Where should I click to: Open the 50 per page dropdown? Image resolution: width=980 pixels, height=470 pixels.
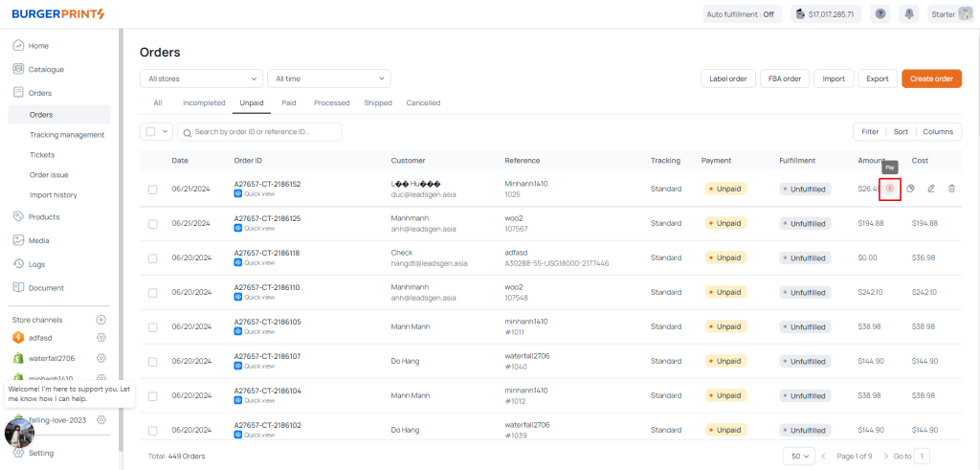tap(799, 457)
